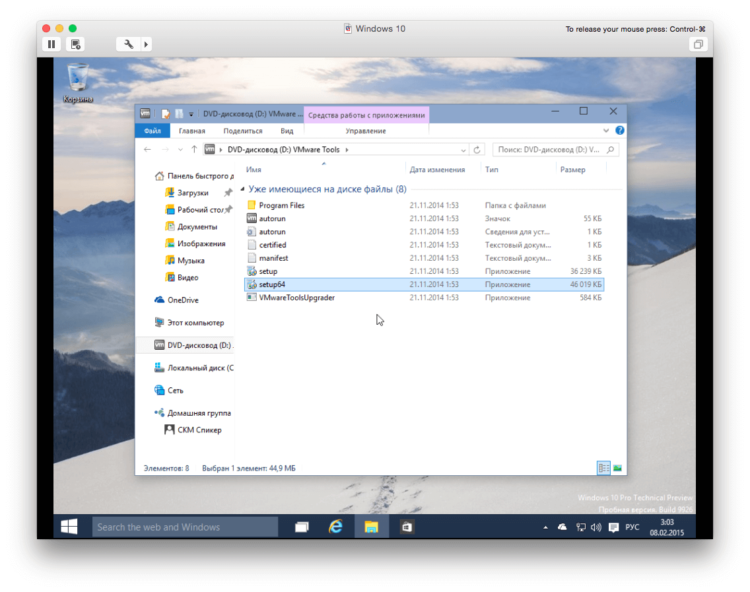Image resolution: width=750 pixels, height=592 pixels.
Task: Select the Program Files folder
Action: point(424,205)
